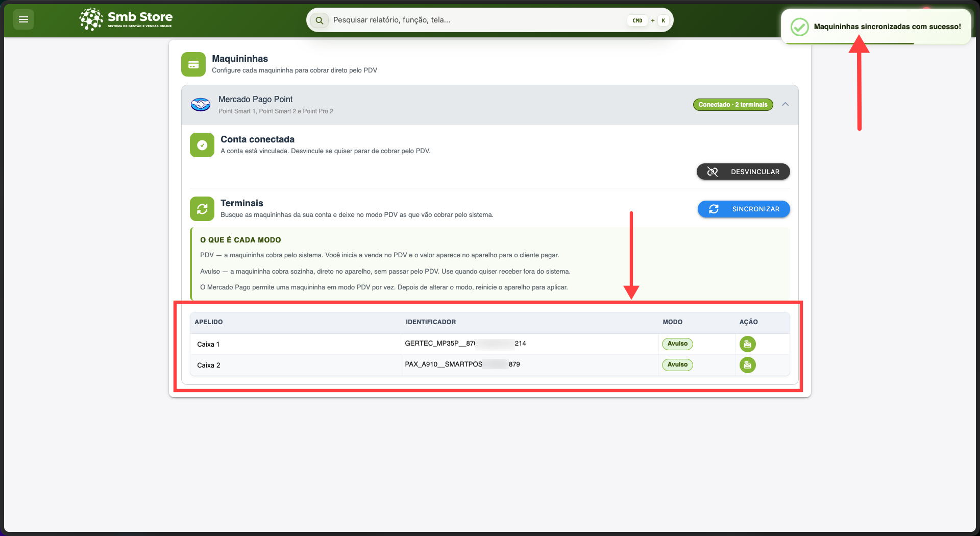Image resolution: width=980 pixels, height=536 pixels.
Task: Click the MODO column header
Action: pos(673,322)
